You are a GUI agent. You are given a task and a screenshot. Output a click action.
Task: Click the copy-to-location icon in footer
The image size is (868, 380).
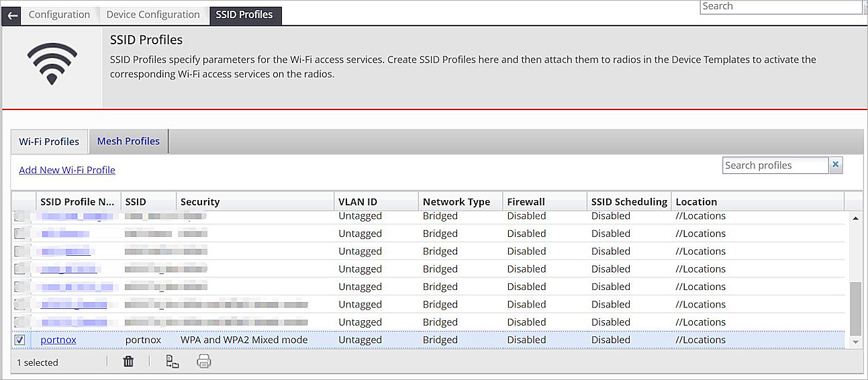pyautogui.click(x=173, y=362)
